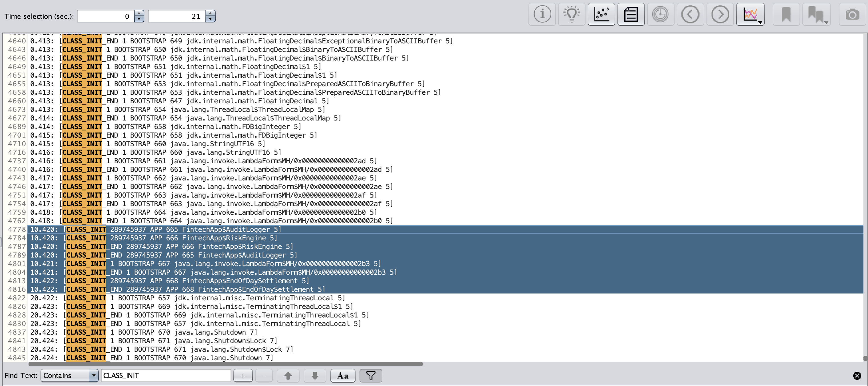Click the plus button to add search term
Image resolution: width=868 pixels, height=386 pixels.
coord(243,375)
